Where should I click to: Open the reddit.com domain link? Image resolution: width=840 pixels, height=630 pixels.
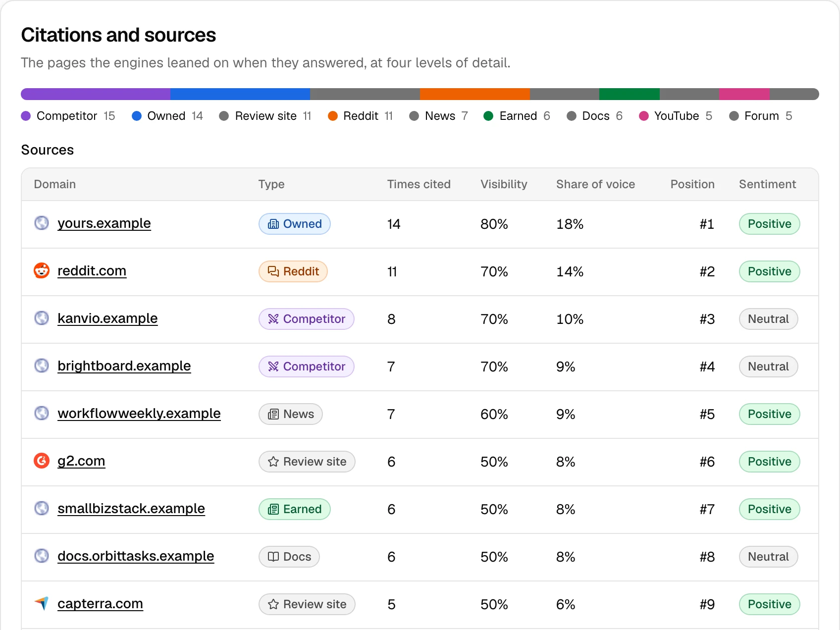click(92, 271)
